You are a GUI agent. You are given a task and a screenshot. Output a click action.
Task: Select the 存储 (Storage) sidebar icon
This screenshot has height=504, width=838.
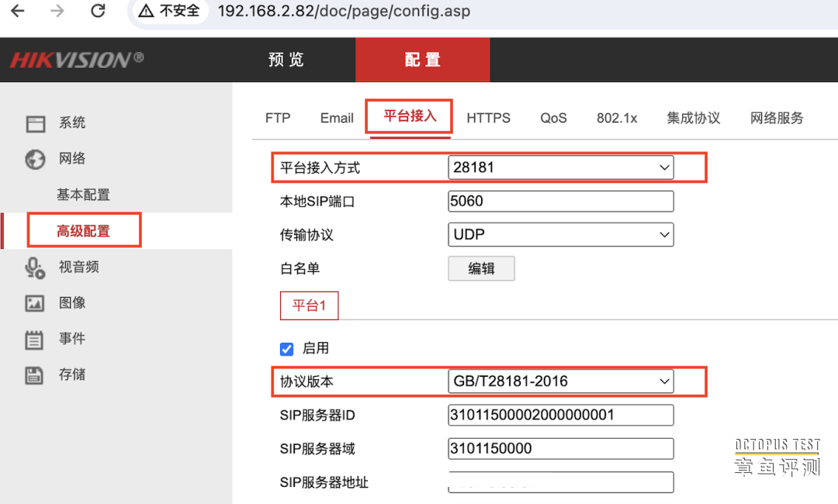[71, 375]
